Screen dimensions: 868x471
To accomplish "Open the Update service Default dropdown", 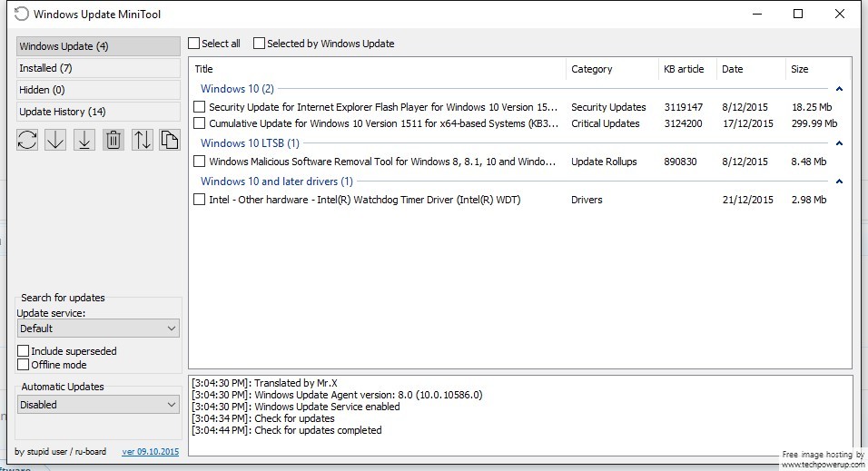I will tap(98, 329).
